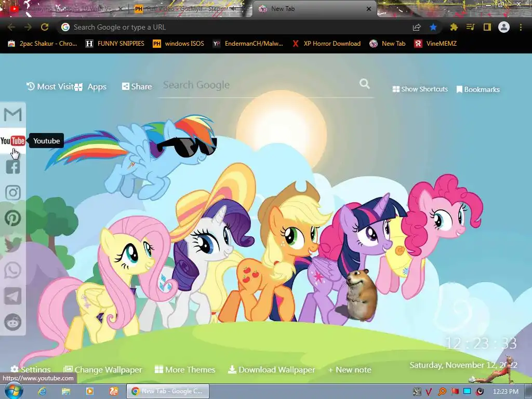The width and height of the screenshot is (532, 399).
Task: Open the WhatsApp sidebar icon
Action: [13, 270]
